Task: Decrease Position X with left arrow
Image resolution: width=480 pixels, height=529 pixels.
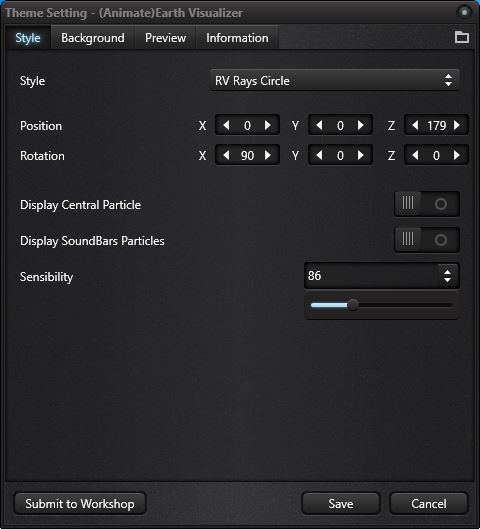Action: pos(226,126)
